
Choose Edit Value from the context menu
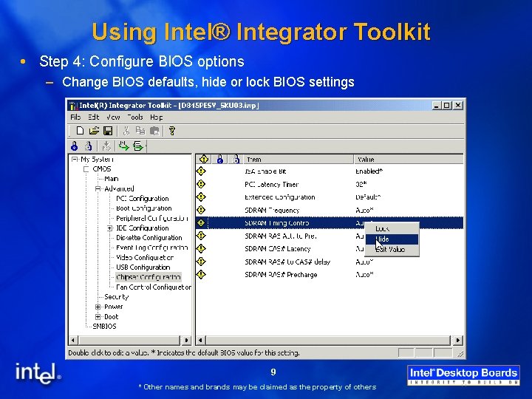392,249
